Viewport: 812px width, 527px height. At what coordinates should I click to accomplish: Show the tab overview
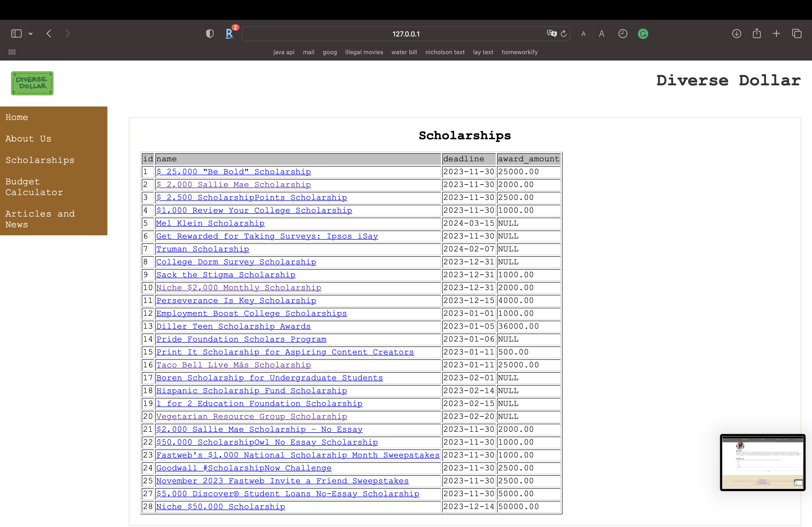pos(797,33)
